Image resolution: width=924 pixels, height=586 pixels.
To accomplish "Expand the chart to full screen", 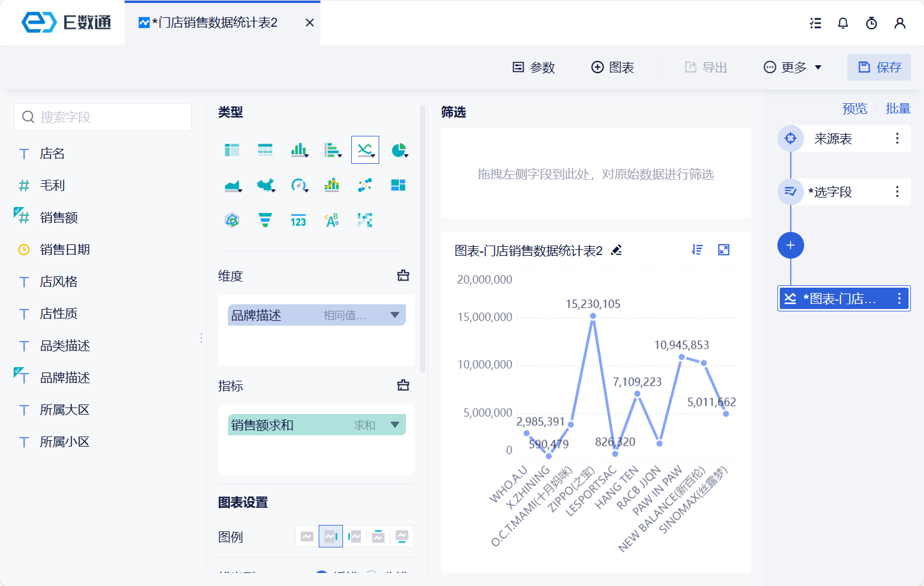I will [723, 250].
